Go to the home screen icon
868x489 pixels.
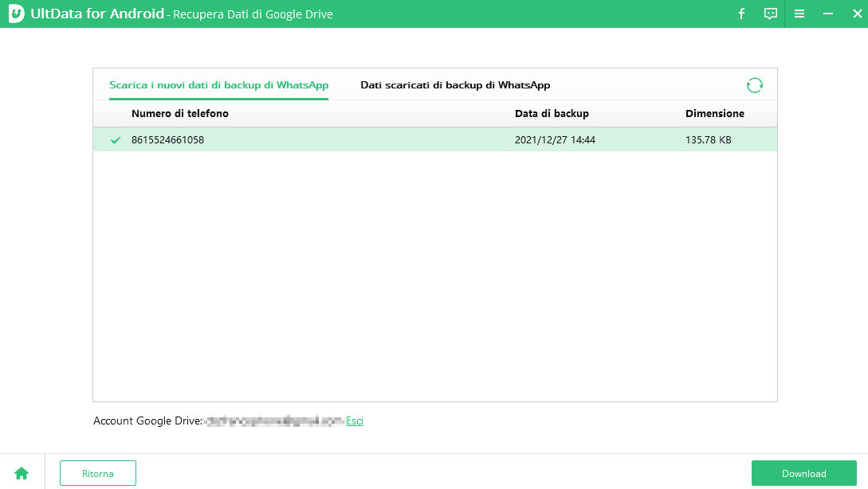pos(22,474)
